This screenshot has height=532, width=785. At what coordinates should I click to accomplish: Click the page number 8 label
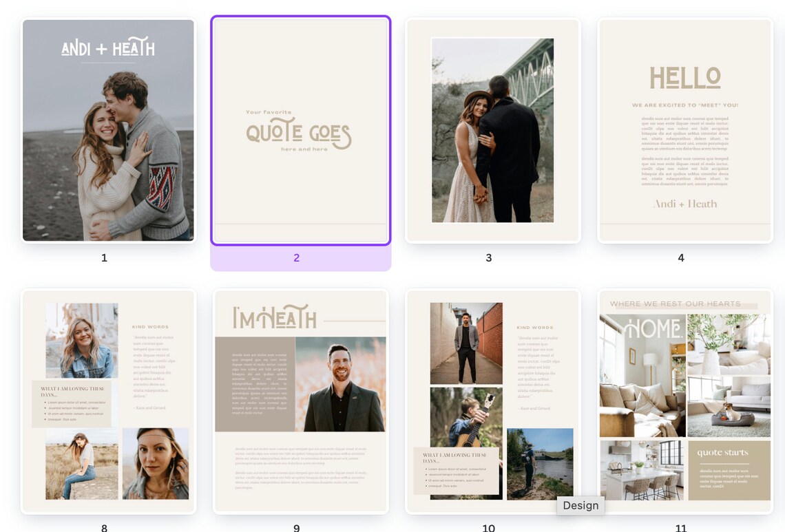point(104,528)
